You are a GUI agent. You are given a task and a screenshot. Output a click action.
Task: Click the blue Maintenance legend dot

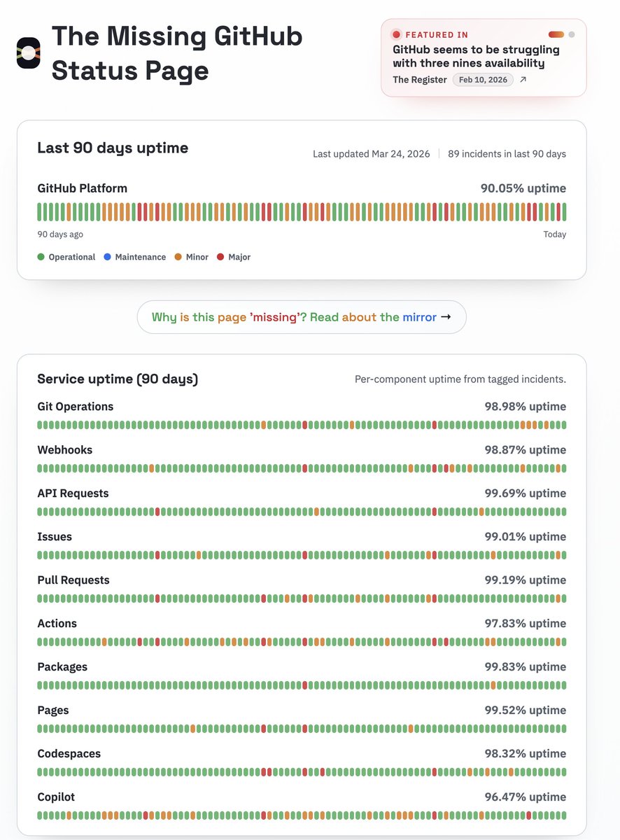click(x=108, y=257)
